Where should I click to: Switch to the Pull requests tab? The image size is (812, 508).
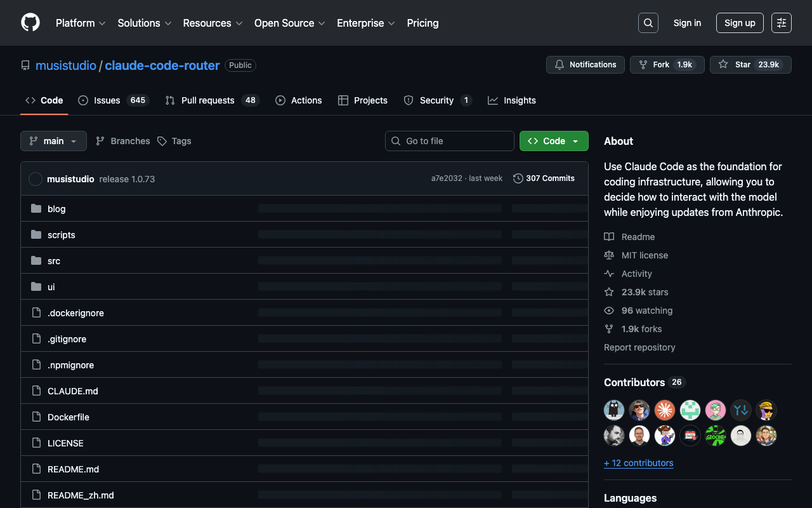[211, 100]
